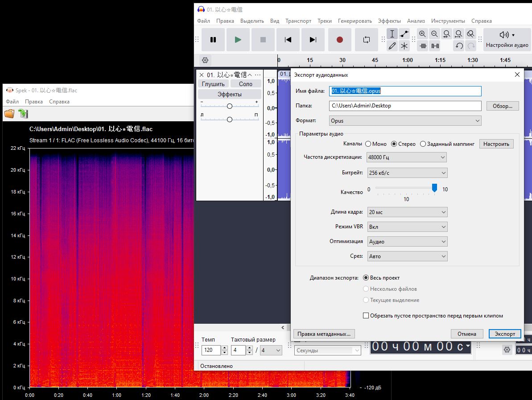Image resolution: width=532 pixels, height=400 pixels.
Task: Open file using Spek folder icon
Action: (9, 114)
